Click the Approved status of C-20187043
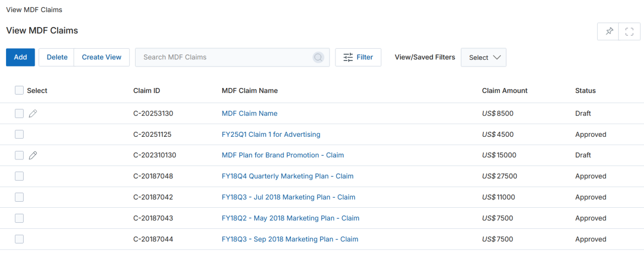The width and height of the screenshot is (644, 254). [x=591, y=218]
